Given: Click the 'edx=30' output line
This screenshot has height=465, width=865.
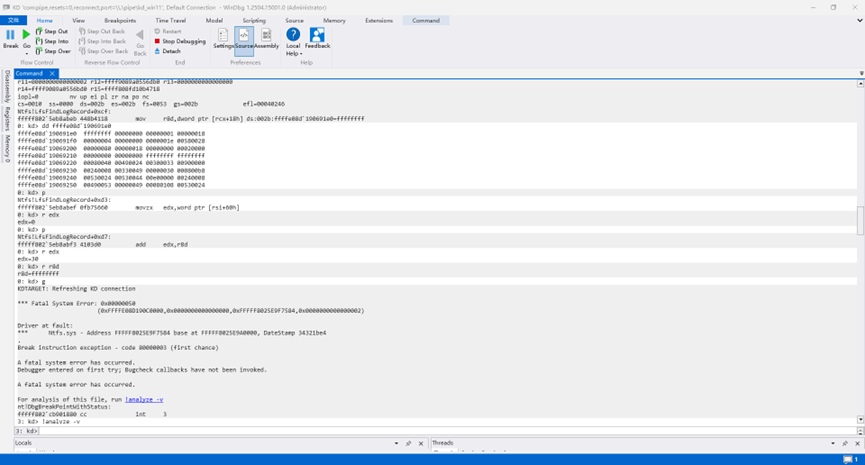Looking at the screenshot, I should pyautogui.click(x=28, y=259).
